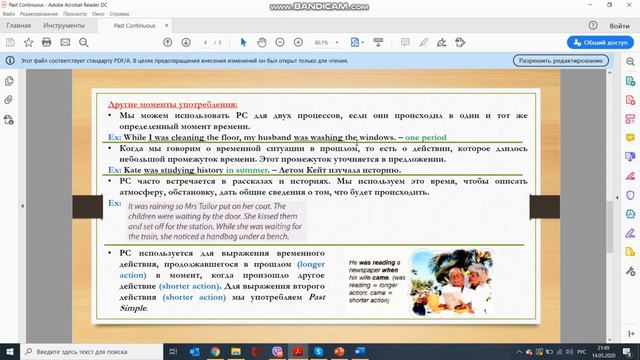Send file by email envelope icon

coord(65,42)
